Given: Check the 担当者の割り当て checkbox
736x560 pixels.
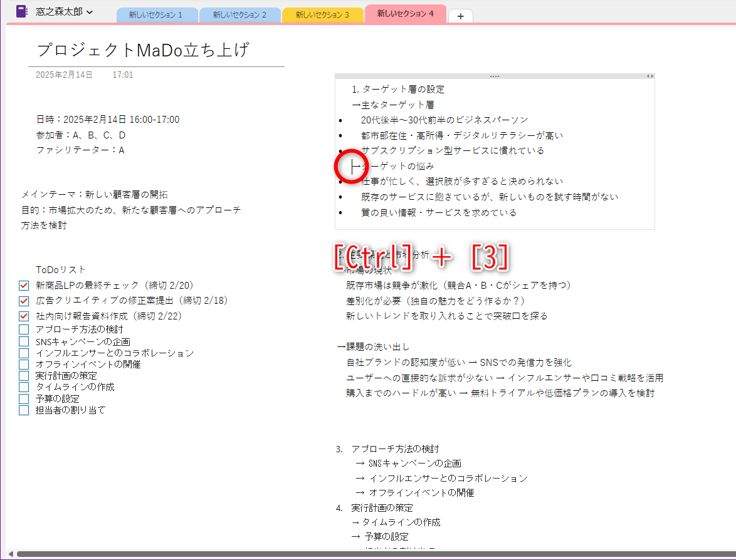Looking at the screenshot, I should click(x=23, y=410).
